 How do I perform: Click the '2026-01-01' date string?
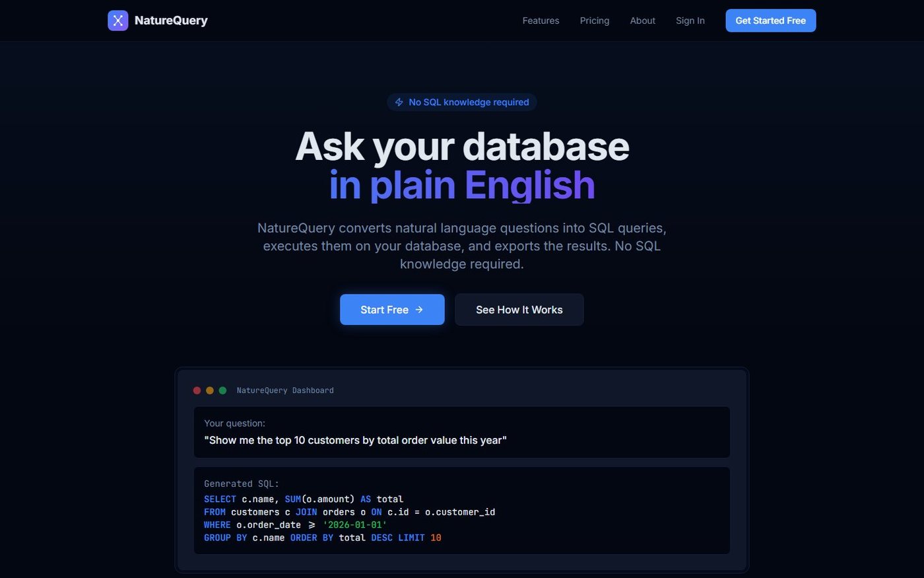click(354, 525)
